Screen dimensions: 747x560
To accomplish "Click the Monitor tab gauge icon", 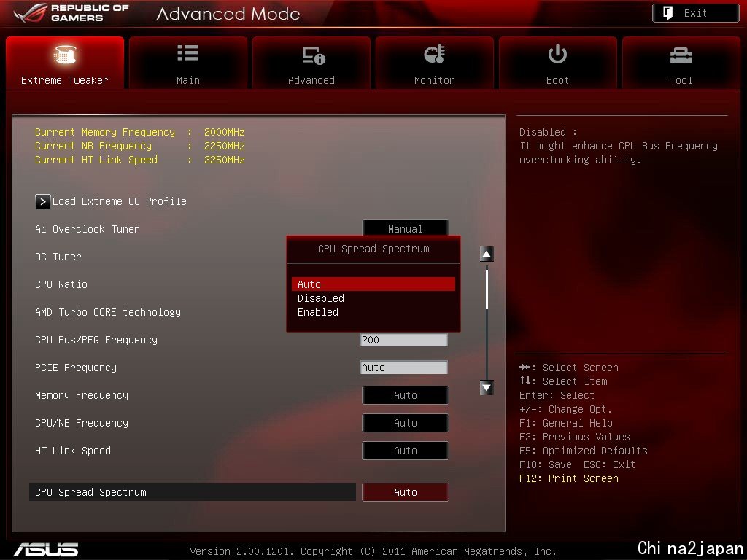I will pos(435,54).
